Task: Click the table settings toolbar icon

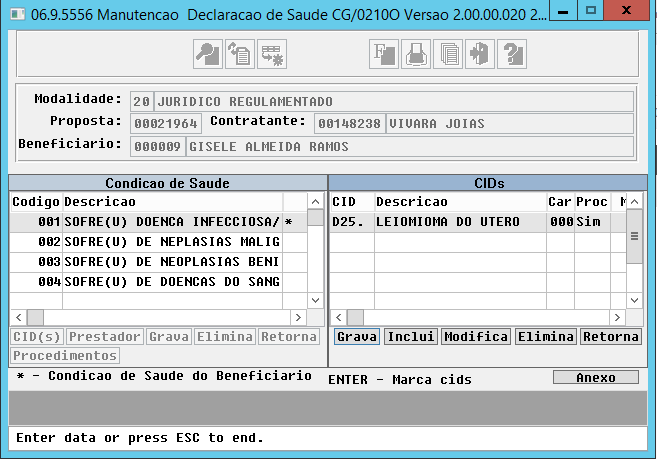Action: coord(272,54)
